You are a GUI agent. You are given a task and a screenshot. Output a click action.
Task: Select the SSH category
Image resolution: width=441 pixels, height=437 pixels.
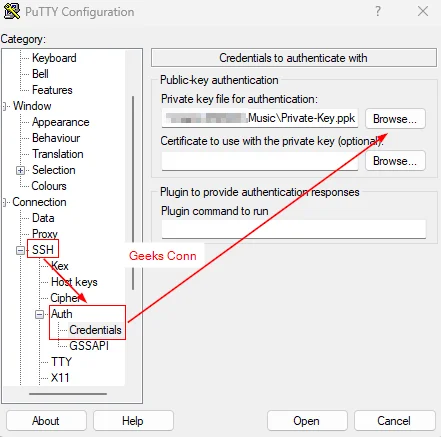(43, 250)
